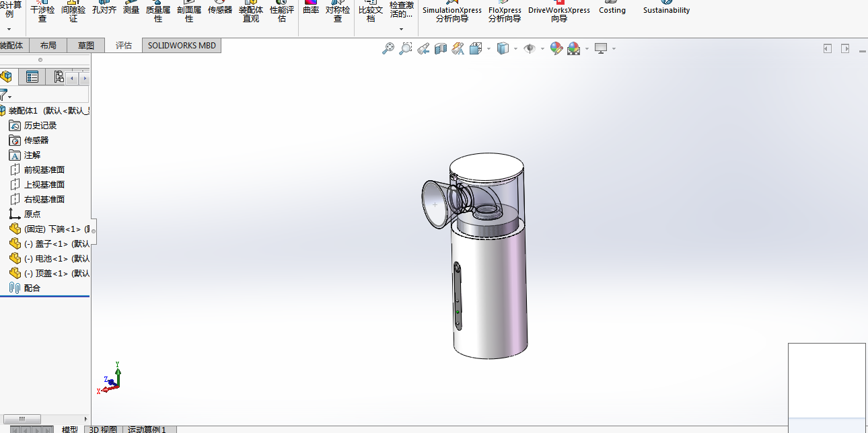Image resolution: width=868 pixels, height=433 pixels.
Task: Run 干涉检查 interference check
Action: (x=42, y=13)
